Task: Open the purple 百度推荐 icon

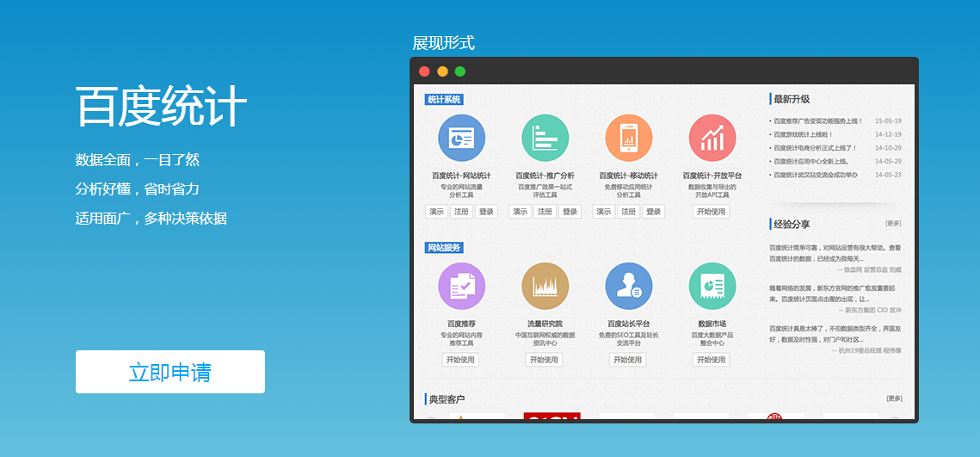Action: point(461,286)
